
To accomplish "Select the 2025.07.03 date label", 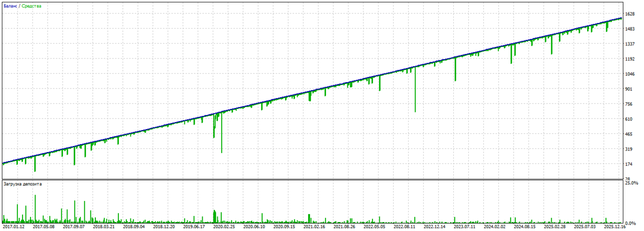I will [x=585, y=226].
